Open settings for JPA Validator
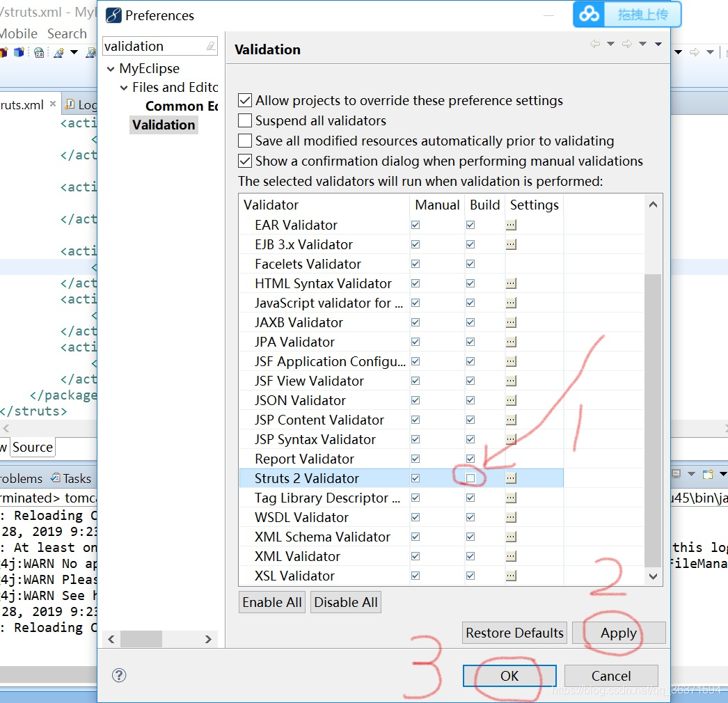728x703 pixels. point(511,342)
